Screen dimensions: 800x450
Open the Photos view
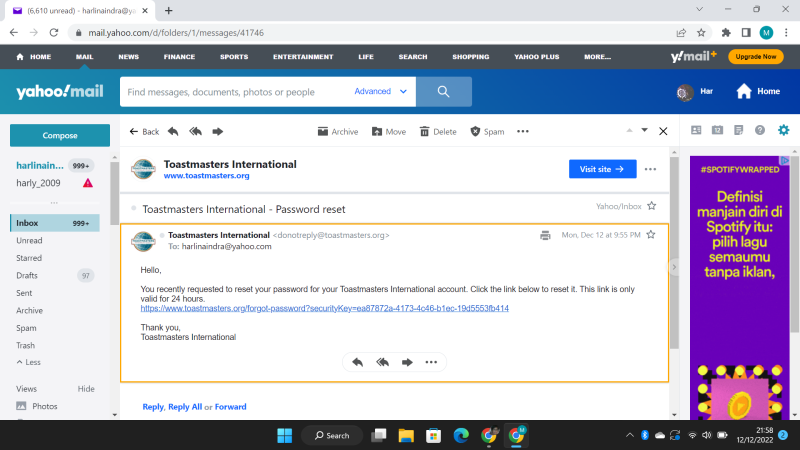[x=37, y=406]
